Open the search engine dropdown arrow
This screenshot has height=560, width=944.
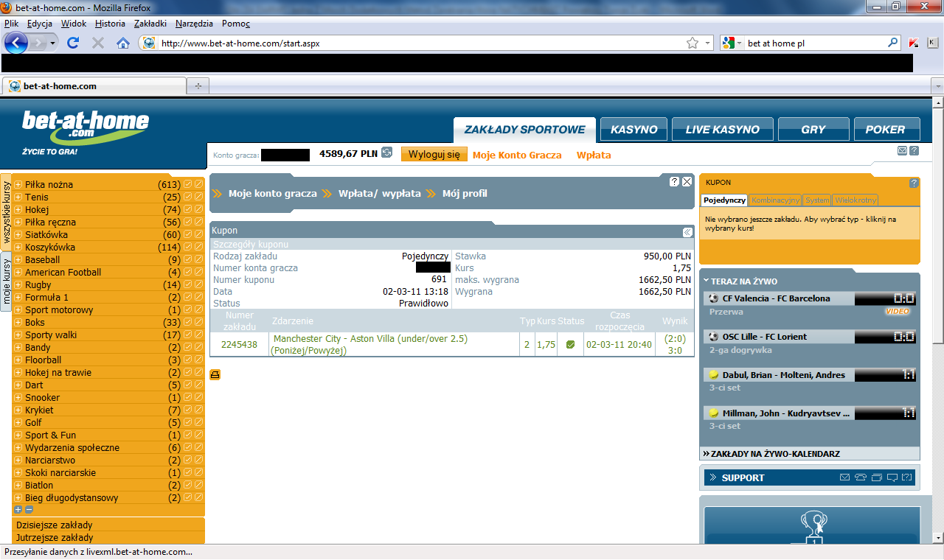coord(740,43)
